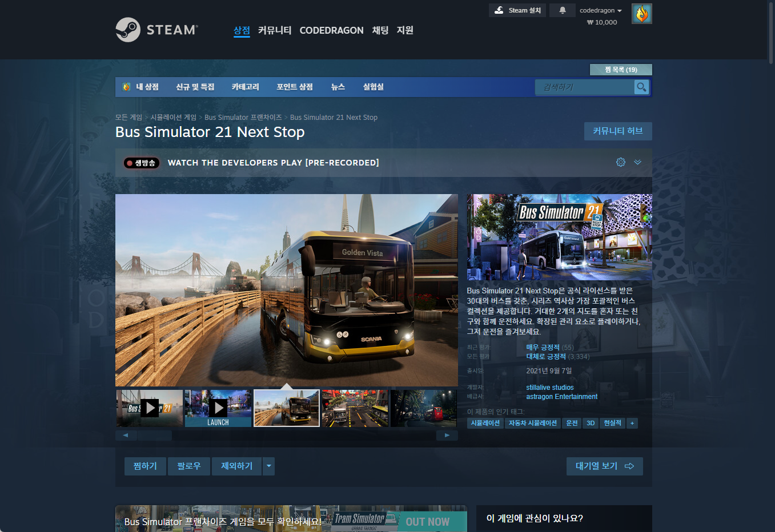Viewport: 775px width, 532px height.
Task: Click the 대기열 보기 queue button
Action: coord(605,466)
